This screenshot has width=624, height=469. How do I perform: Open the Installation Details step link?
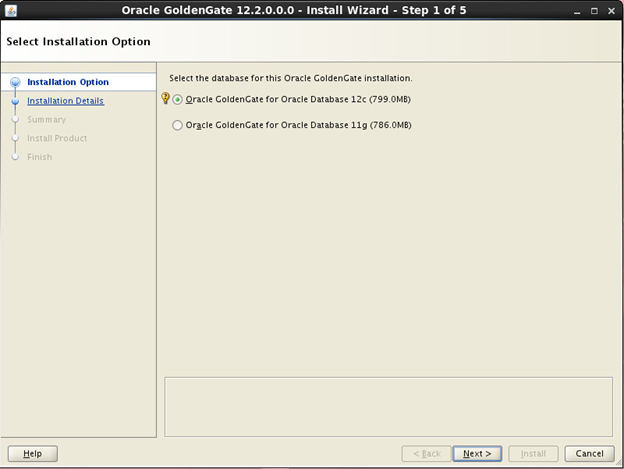[65, 101]
